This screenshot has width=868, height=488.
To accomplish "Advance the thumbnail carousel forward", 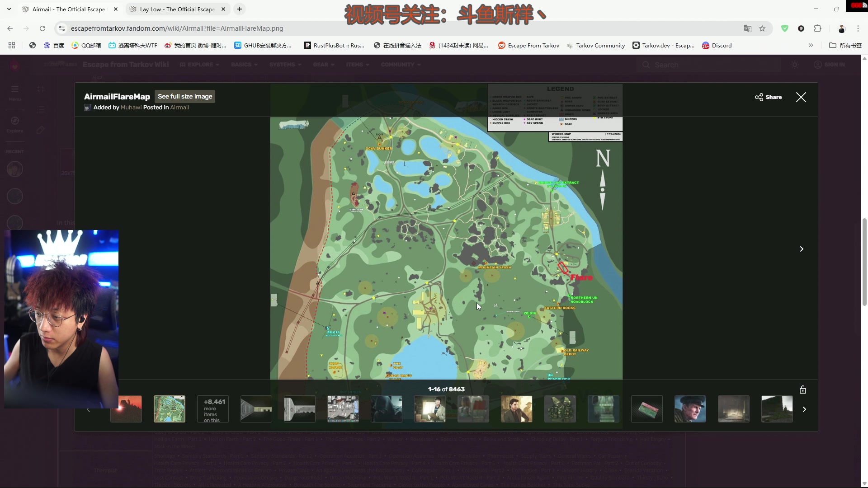I will tap(804, 409).
